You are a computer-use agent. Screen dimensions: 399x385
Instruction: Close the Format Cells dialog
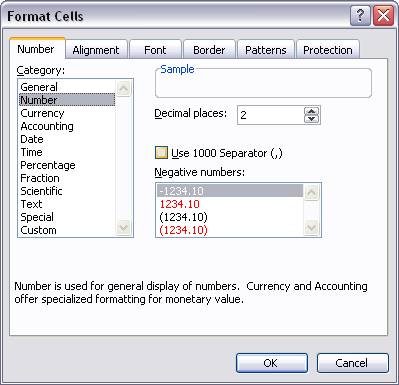click(383, 16)
